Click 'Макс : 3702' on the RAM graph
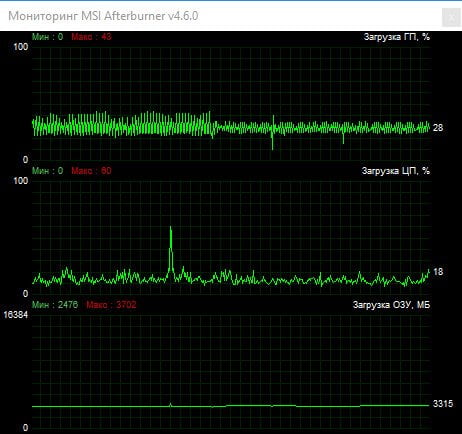The image size is (462, 434). 111,305
